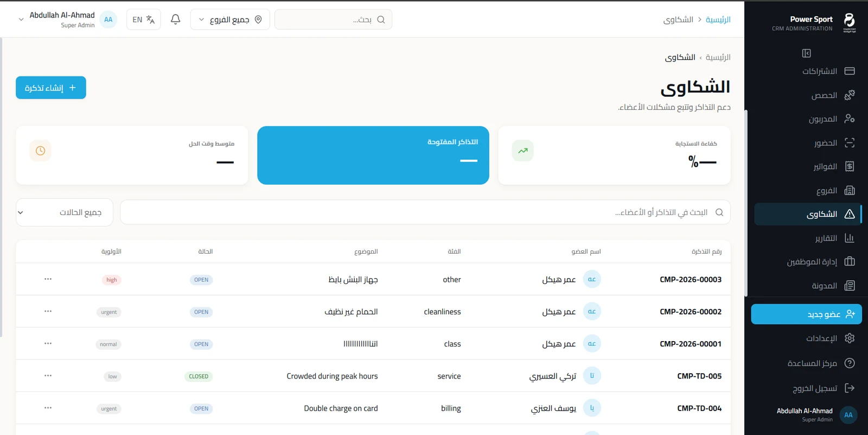This screenshot has height=435, width=868.
Task: Open ticket CMP-TD-005
Action: 699,376
